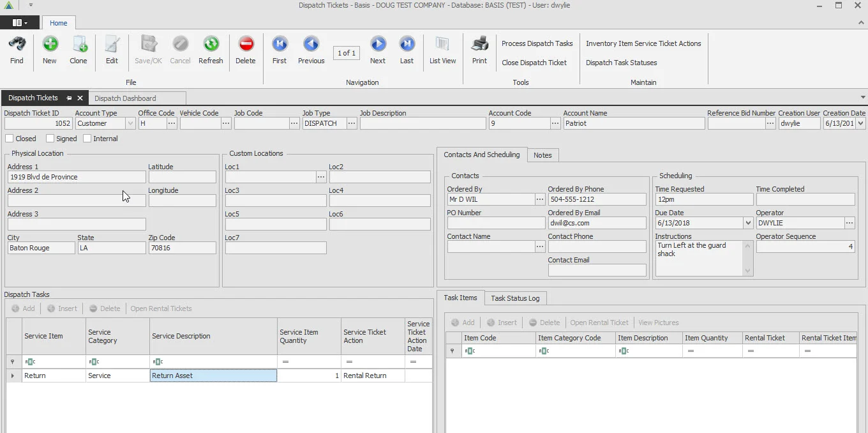Open Job Code lookup ellipsis
The image size is (868, 433).
click(x=294, y=123)
